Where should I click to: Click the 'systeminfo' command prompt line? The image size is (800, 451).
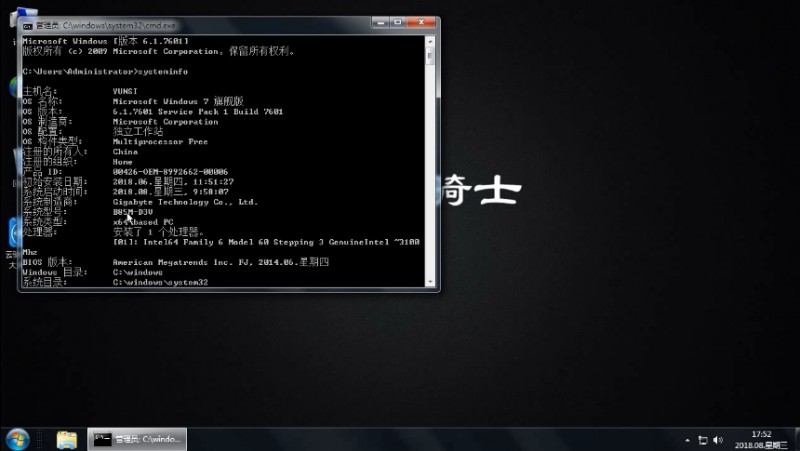click(105, 71)
